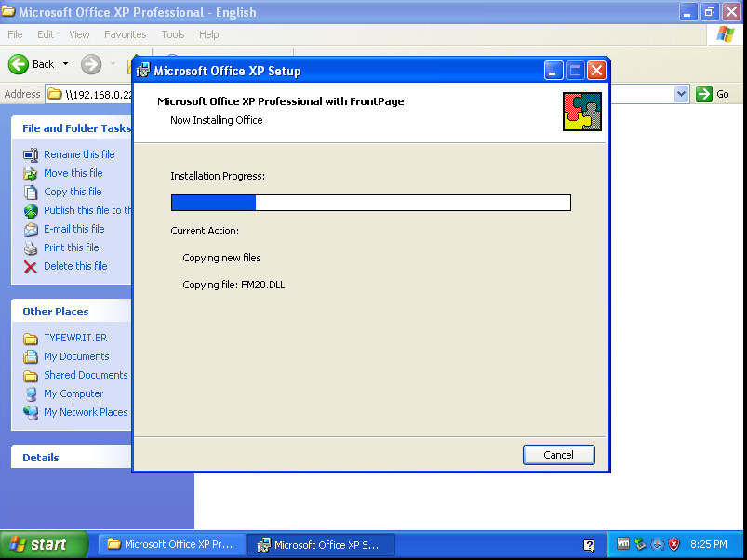The image size is (747, 560).
Task: Click the Copy this file icon
Action: pyautogui.click(x=31, y=192)
